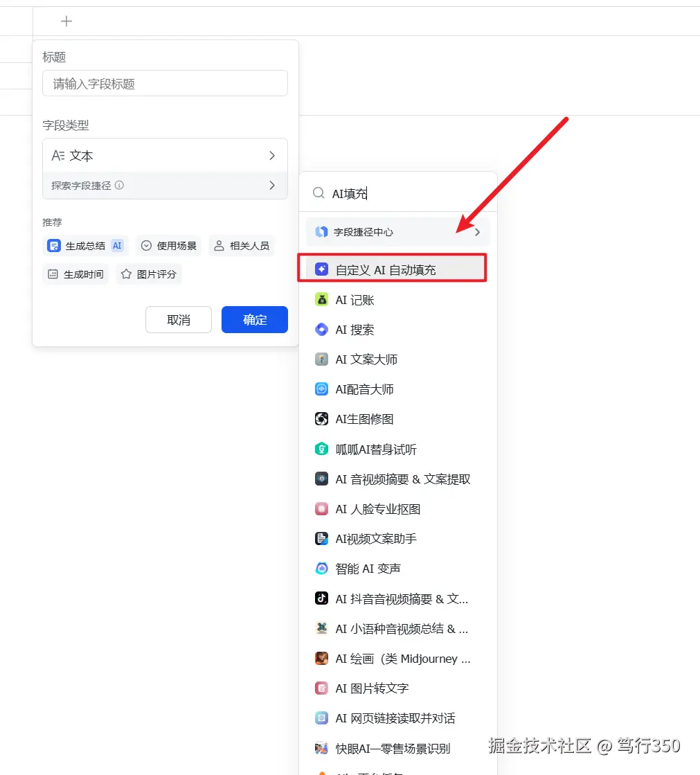Select the 生成总结 recommendation chip

click(85, 246)
